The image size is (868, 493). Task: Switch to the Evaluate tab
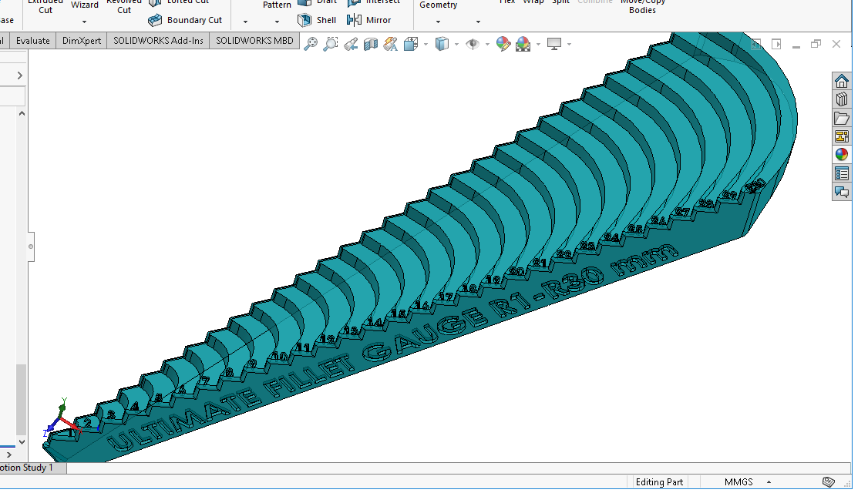coord(32,40)
